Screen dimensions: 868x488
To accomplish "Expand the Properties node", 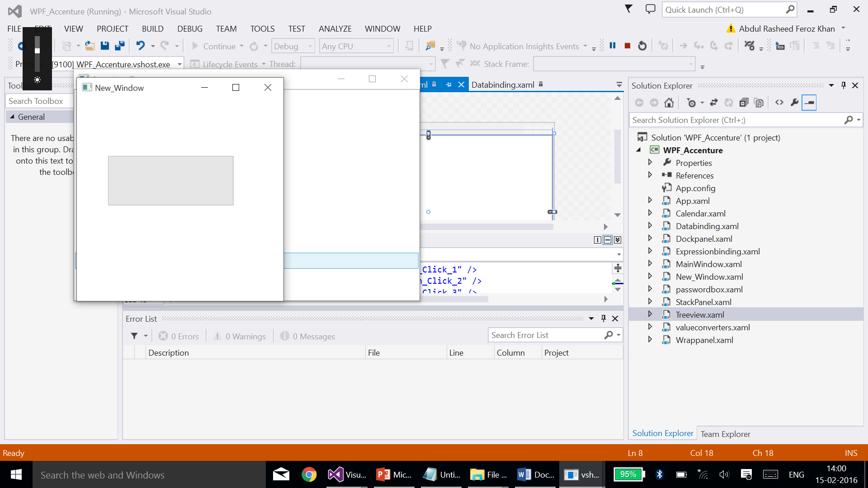I will [650, 162].
